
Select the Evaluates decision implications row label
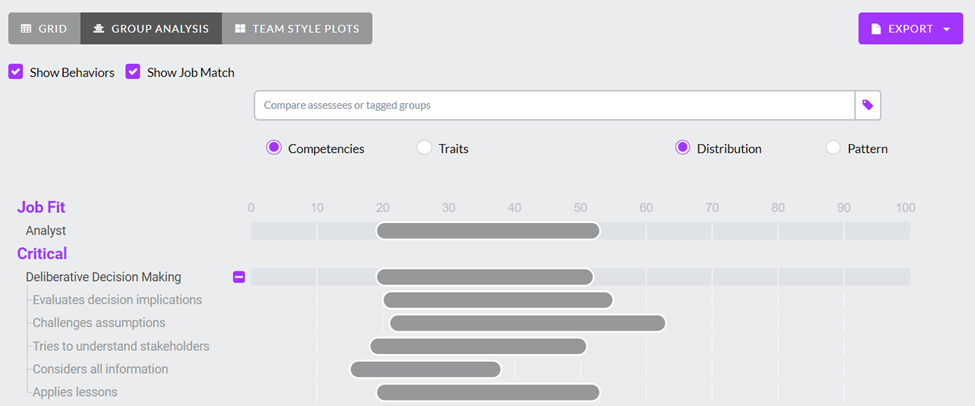118,300
